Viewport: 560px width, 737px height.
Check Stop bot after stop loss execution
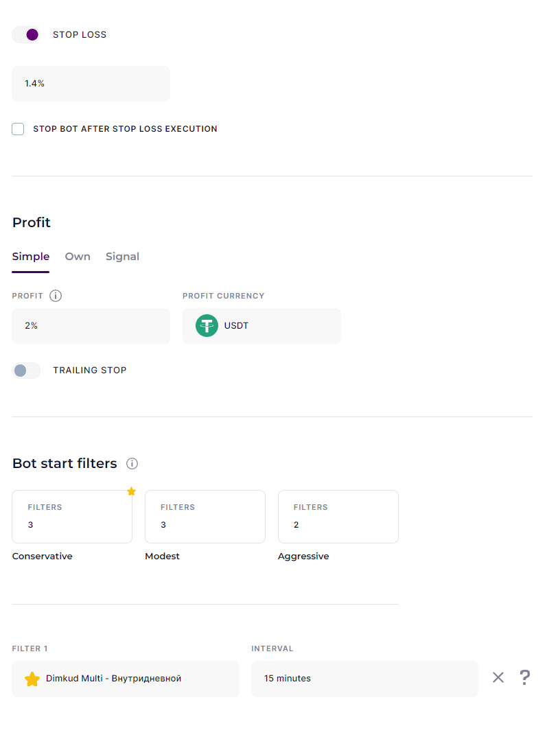click(18, 129)
